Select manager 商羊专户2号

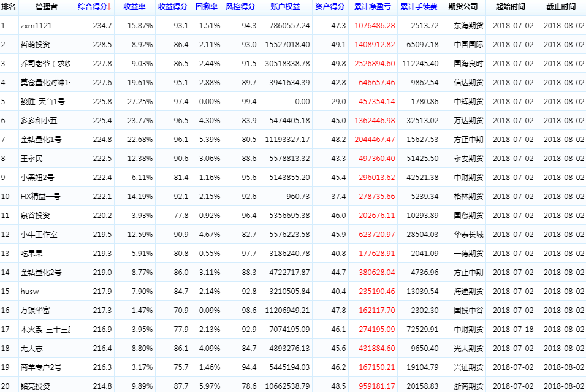pyautogui.click(x=41, y=367)
